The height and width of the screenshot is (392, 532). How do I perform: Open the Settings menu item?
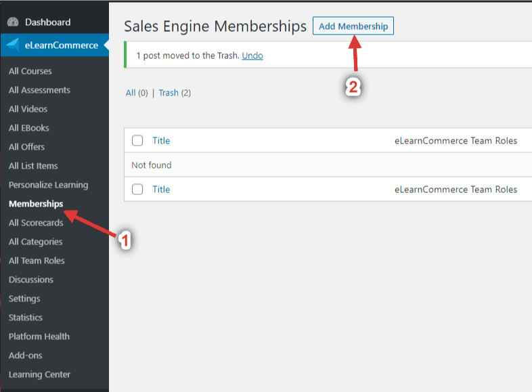[24, 299]
